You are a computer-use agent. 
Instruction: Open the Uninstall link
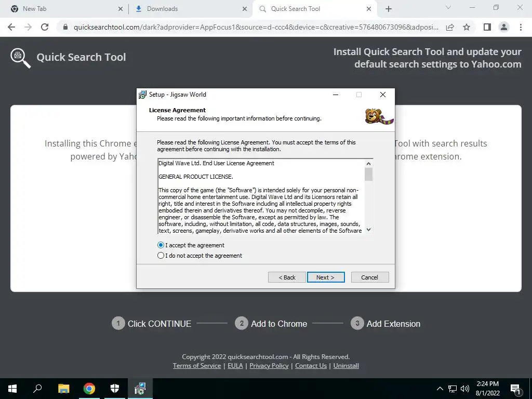coord(346,366)
